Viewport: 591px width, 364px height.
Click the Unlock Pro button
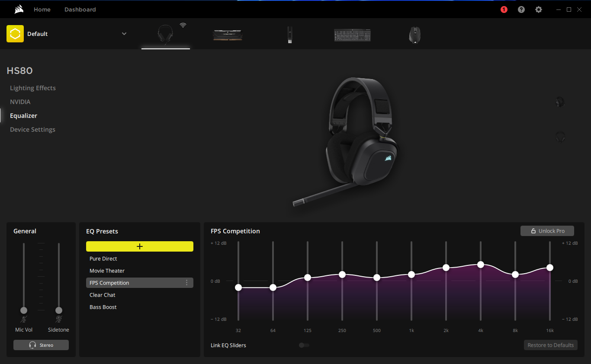(547, 231)
